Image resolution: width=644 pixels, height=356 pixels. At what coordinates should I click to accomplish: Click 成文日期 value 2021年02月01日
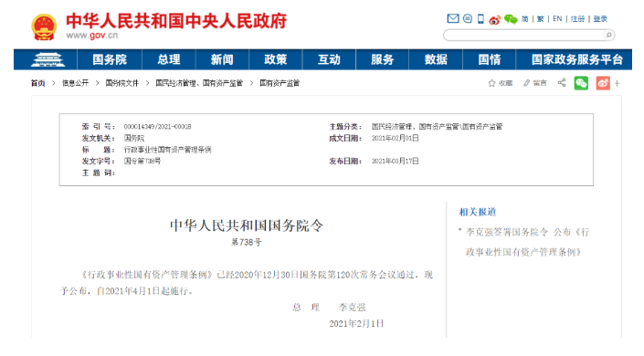tap(396, 139)
